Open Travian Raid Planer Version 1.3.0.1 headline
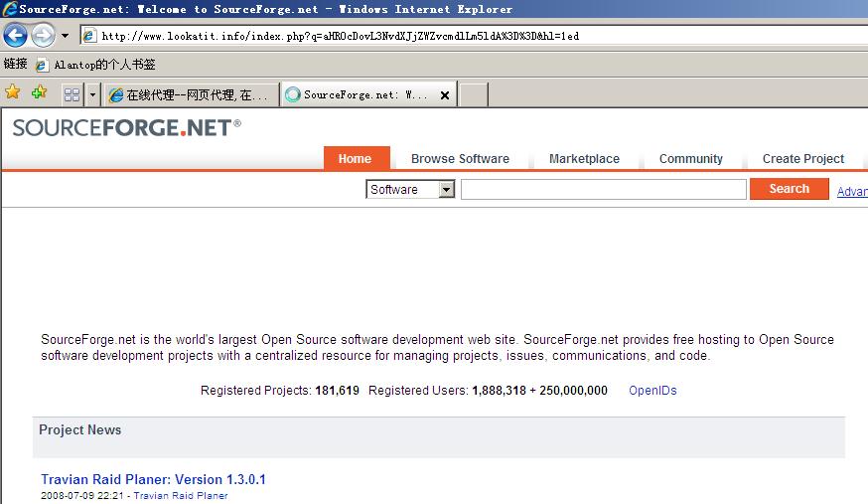The image size is (868, 504). [153, 479]
